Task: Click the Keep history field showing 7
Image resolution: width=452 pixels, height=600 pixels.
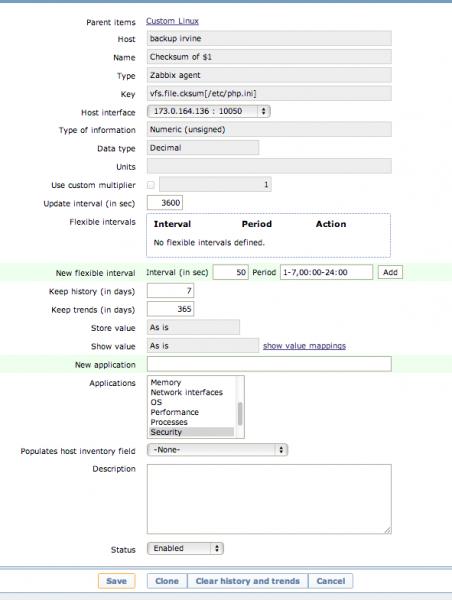Action: [170, 291]
